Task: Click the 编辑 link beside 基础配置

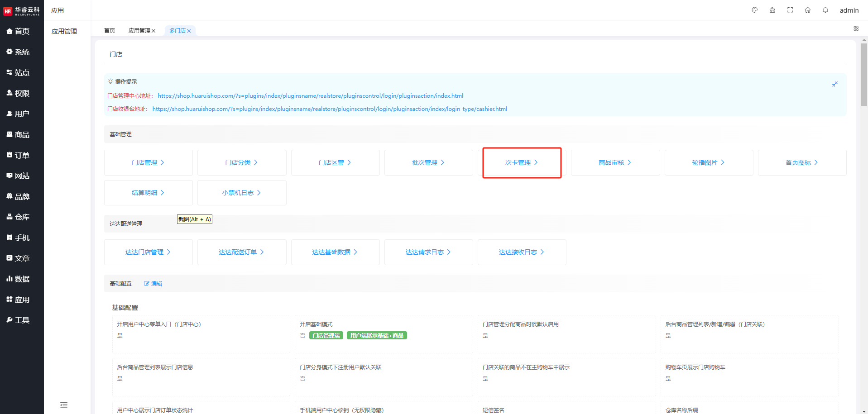Action: [153, 284]
